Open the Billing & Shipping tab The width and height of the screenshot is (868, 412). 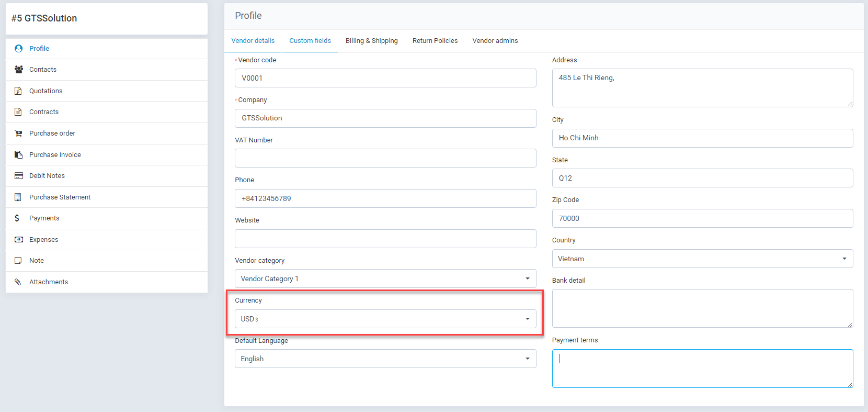pyautogui.click(x=371, y=41)
